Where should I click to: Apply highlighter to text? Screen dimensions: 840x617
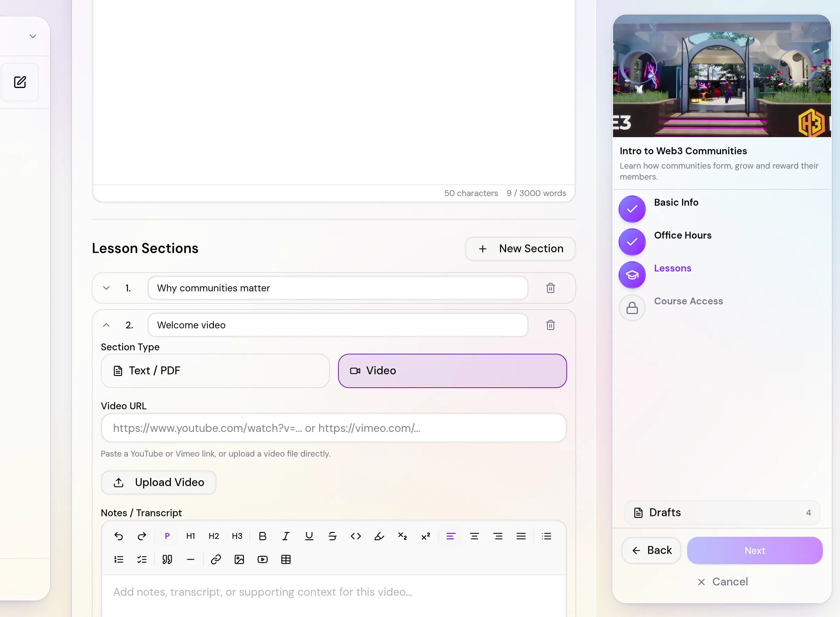tap(379, 536)
